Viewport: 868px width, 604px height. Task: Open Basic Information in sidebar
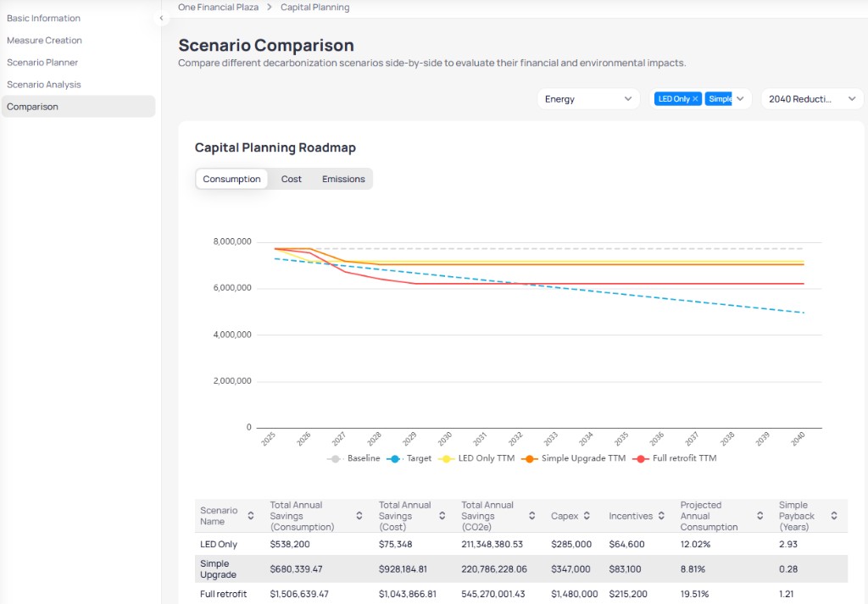44,19
